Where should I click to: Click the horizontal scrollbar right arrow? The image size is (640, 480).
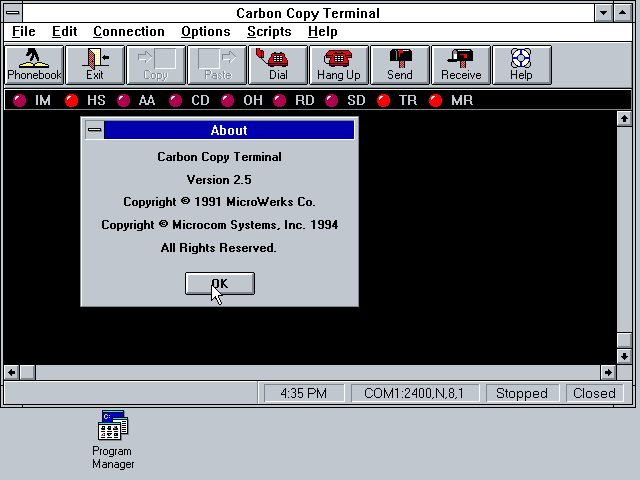[608, 372]
